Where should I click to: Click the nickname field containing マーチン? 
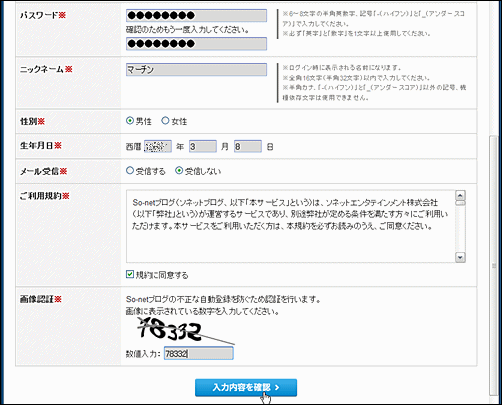tap(196, 70)
